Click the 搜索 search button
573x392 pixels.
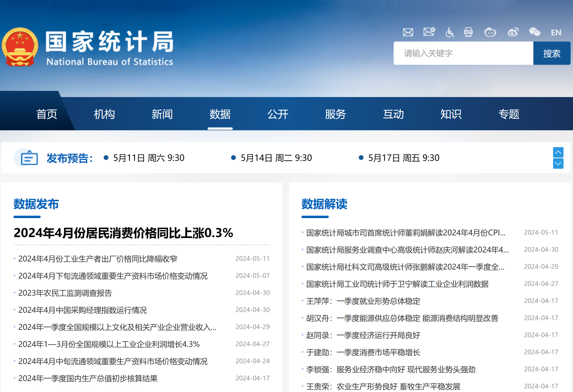click(552, 53)
